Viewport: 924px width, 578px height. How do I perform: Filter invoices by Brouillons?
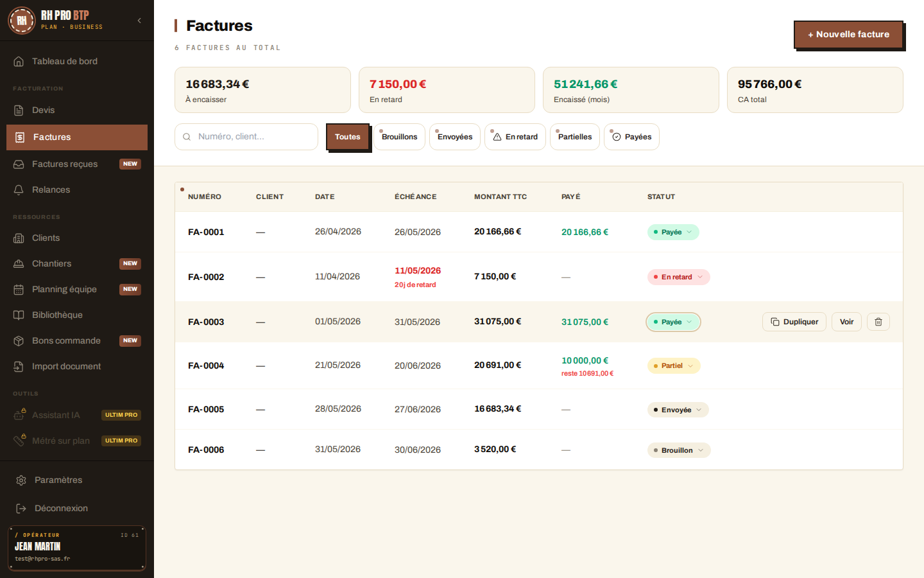point(399,137)
